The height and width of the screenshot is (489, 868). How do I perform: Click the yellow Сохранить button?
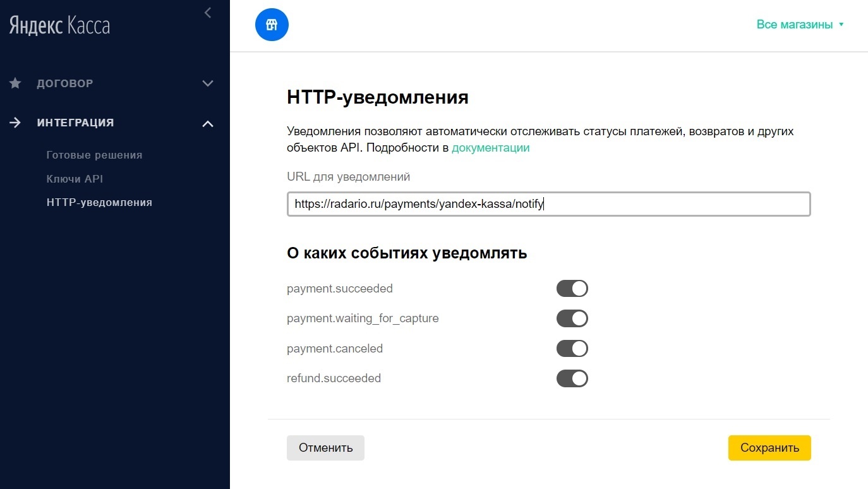(x=769, y=448)
